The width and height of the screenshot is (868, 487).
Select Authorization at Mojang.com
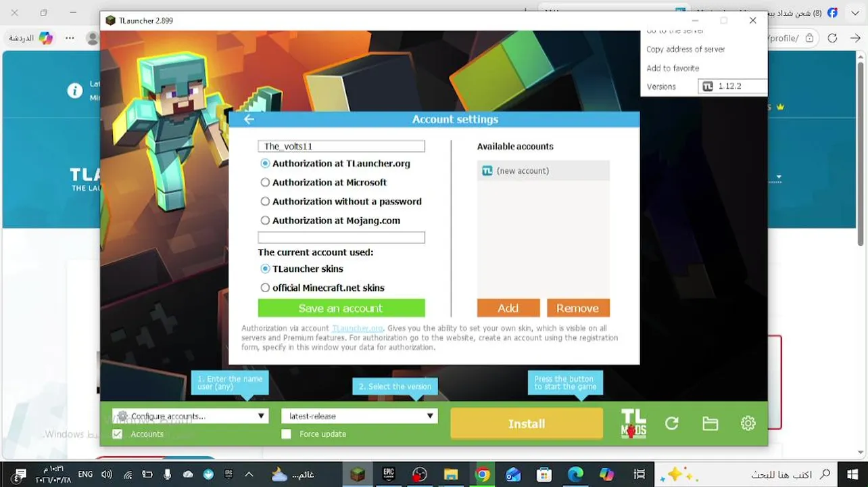(x=265, y=221)
